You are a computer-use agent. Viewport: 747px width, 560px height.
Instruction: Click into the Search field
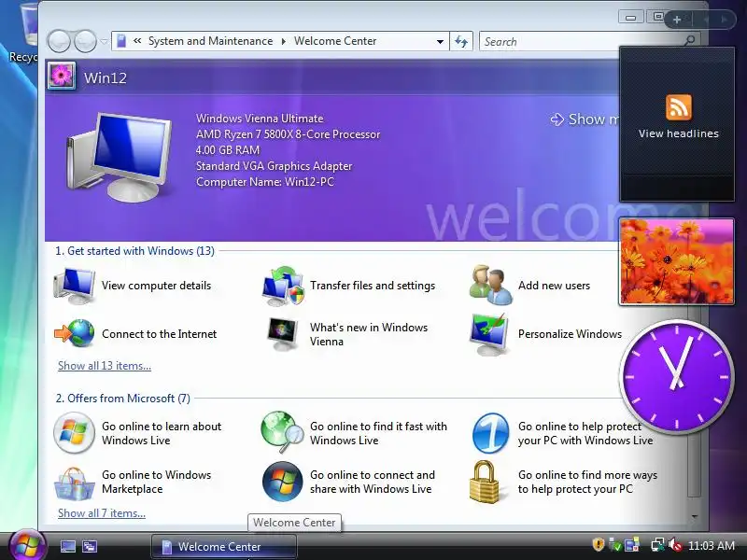[x=581, y=41]
